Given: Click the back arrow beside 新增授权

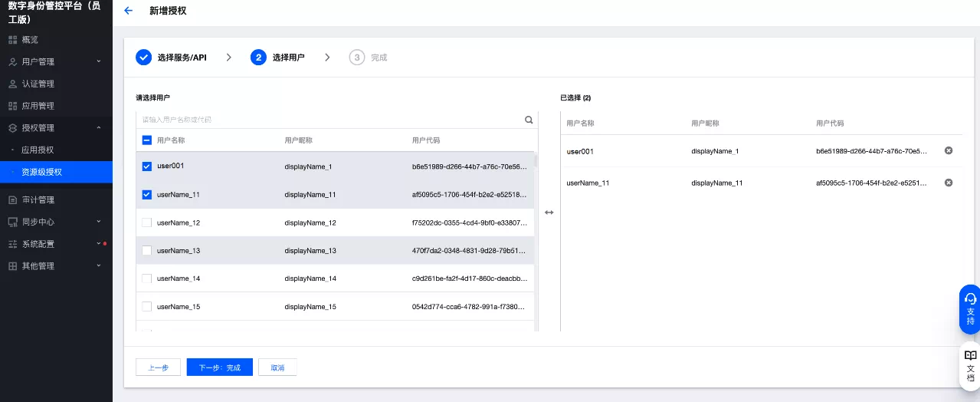Looking at the screenshot, I should (128, 11).
